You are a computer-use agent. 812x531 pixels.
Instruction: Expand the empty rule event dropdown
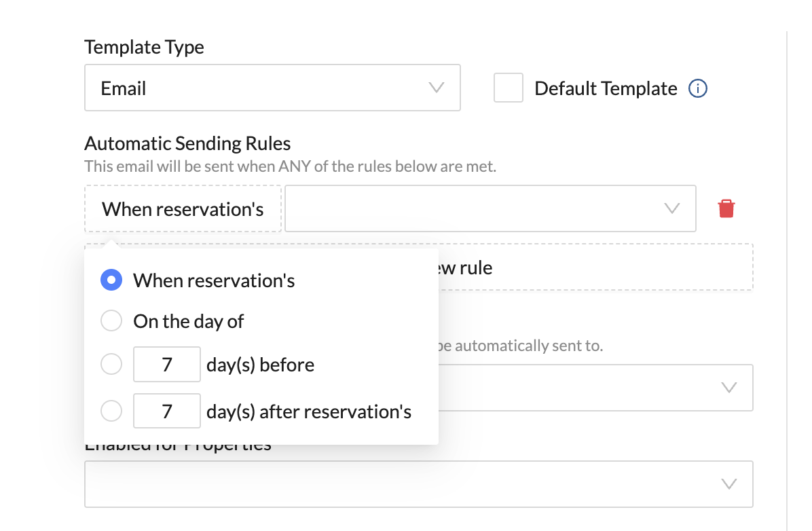coord(489,208)
